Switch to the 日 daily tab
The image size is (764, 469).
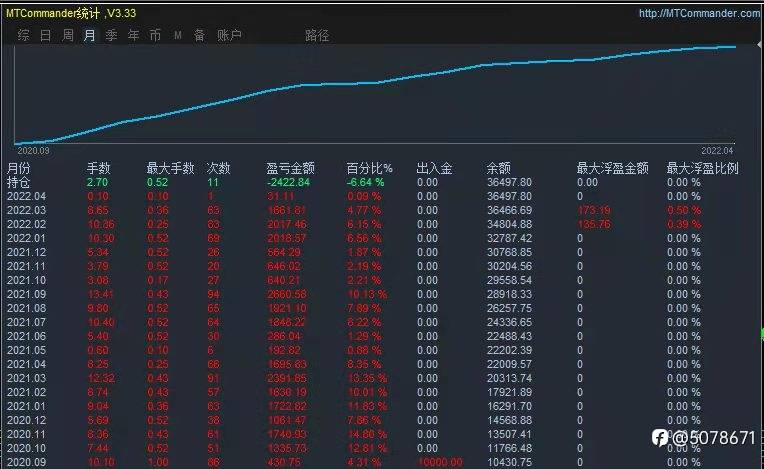(45, 35)
